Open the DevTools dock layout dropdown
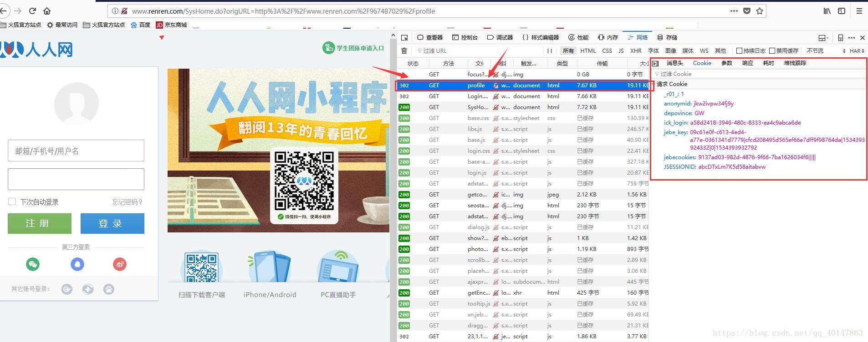 click(823, 37)
